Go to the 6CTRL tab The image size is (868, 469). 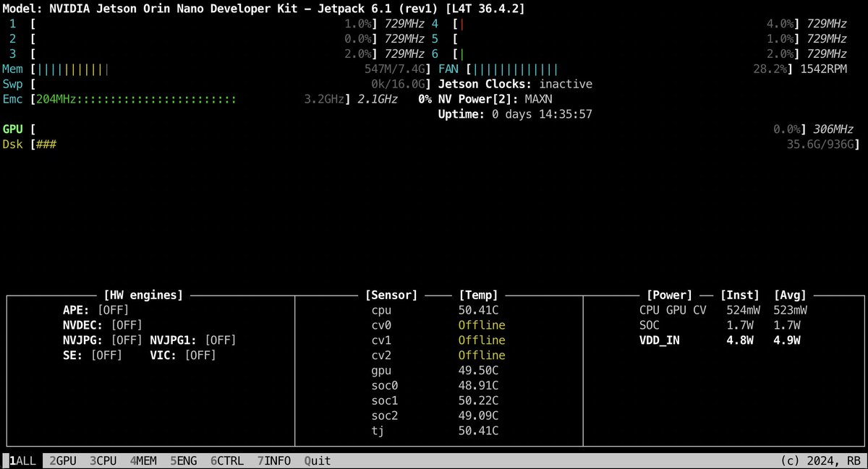tap(227, 460)
